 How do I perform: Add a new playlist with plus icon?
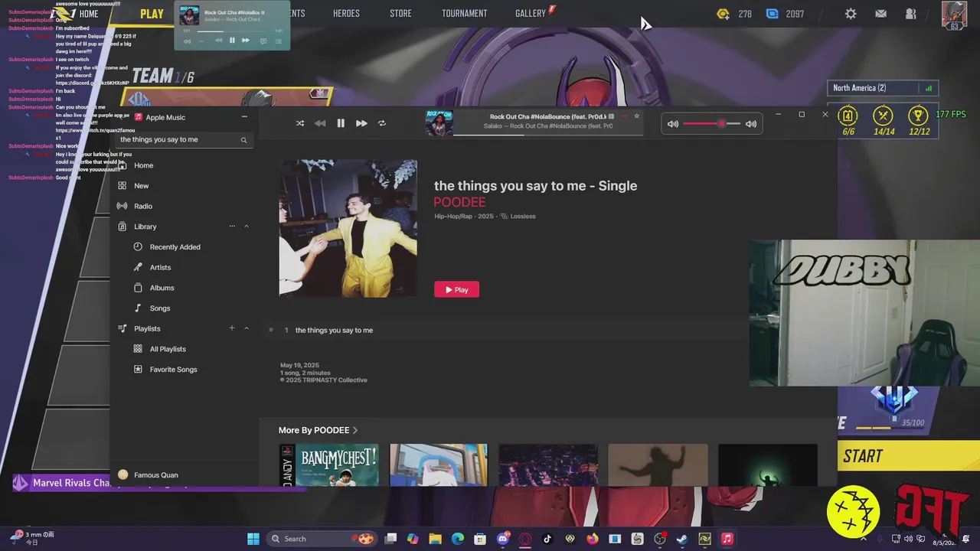click(232, 328)
